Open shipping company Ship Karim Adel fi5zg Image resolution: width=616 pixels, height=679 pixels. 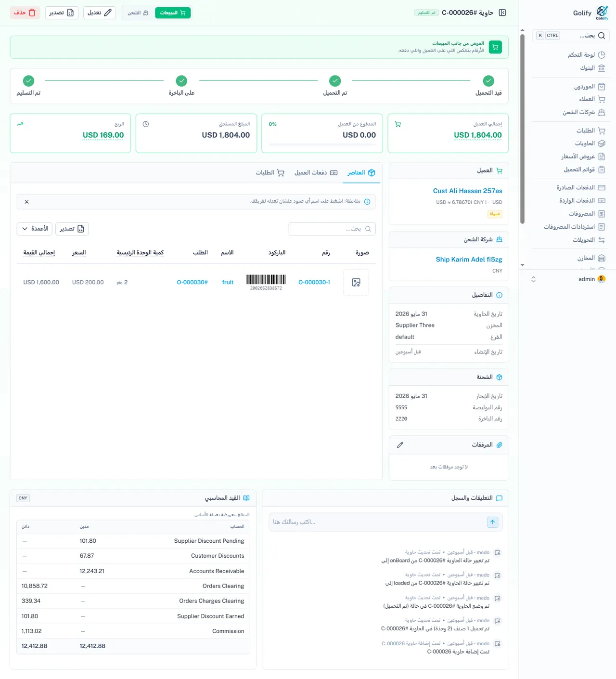[469, 259]
